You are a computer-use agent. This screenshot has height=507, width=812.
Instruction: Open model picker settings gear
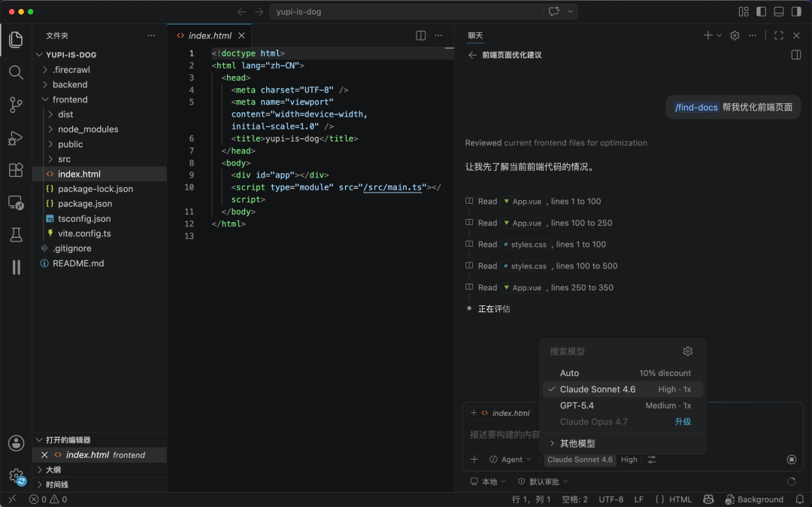tap(687, 351)
